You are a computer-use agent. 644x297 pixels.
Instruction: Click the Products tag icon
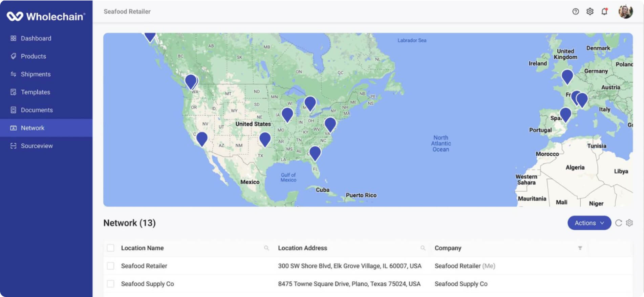pyautogui.click(x=13, y=56)
